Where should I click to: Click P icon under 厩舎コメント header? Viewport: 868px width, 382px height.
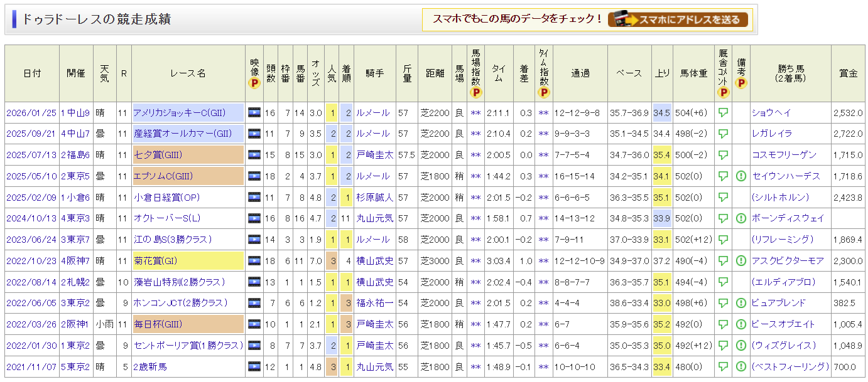coord(723,93)
